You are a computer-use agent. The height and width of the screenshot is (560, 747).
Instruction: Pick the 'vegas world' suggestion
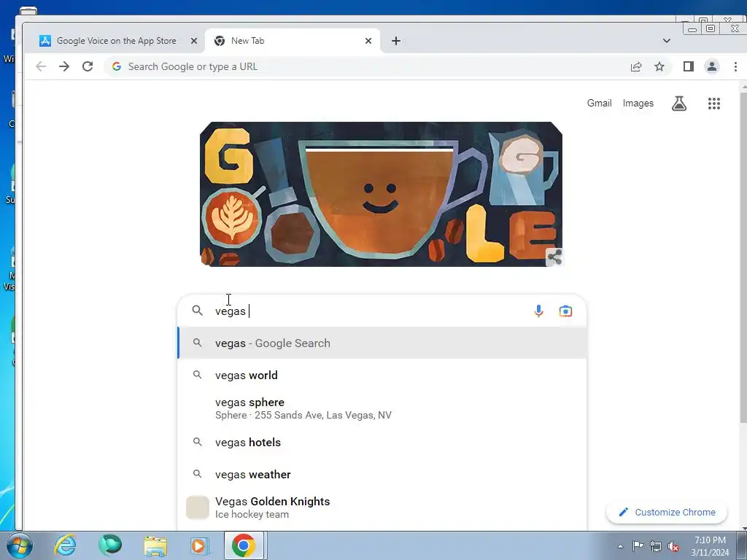pyautogui.click(x=382, y=376)
